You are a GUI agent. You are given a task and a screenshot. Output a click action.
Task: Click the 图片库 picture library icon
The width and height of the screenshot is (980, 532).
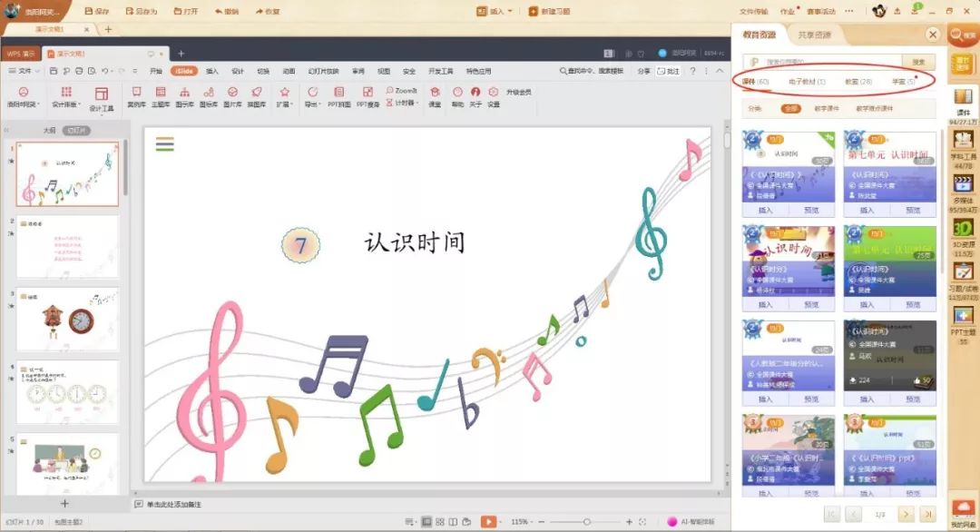pyautogui.click(x=232, y=96)
